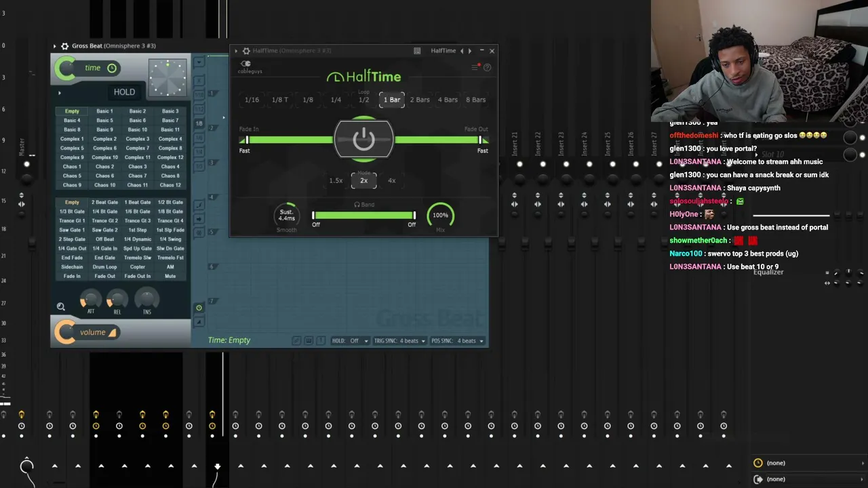868x488 pixels.
Task: Click the Gross Beat magnifier icon
Action: point(61,307)
